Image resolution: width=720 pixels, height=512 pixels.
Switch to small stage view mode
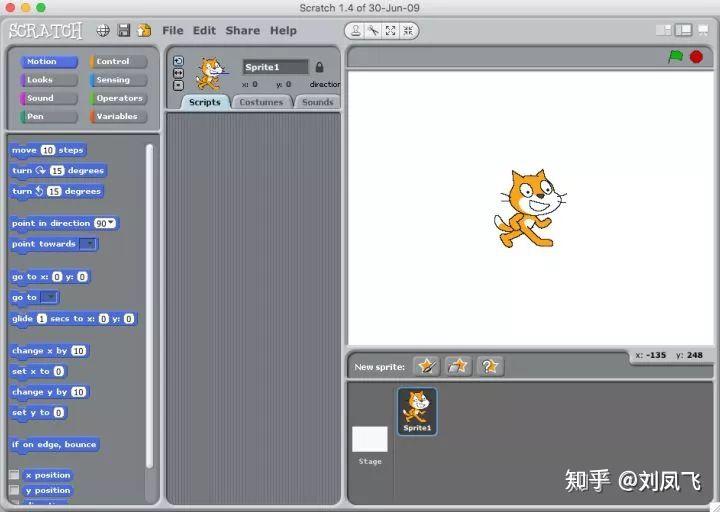[664, 30]
